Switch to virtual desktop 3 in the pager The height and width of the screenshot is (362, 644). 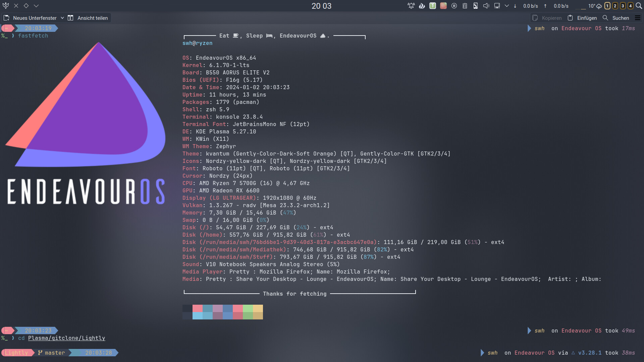622,6
